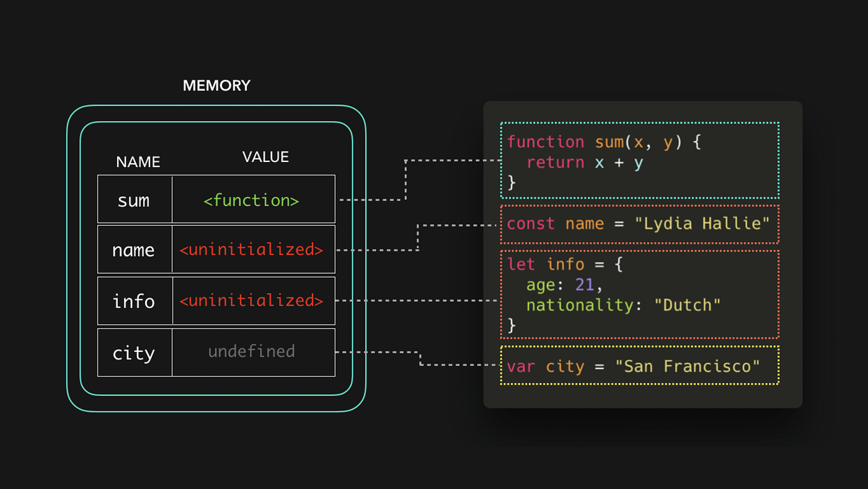The width and height of the screenshot is (868, 489).
Task: Click the VALUE column header
Action: pos(265,156)
